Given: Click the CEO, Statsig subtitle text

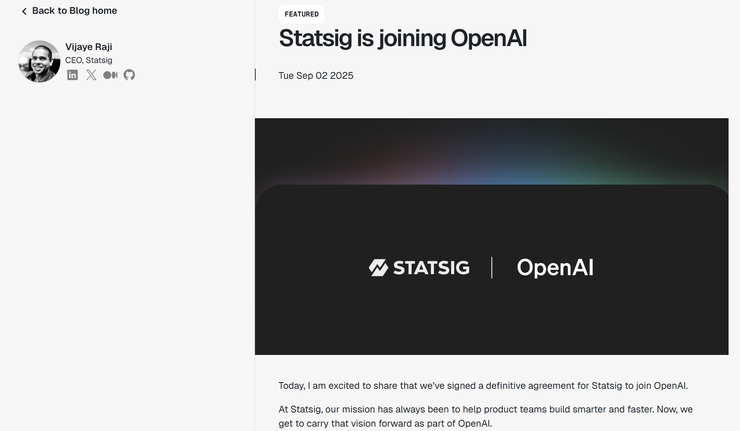Looking at the screenshot, I should coord(88,60).
